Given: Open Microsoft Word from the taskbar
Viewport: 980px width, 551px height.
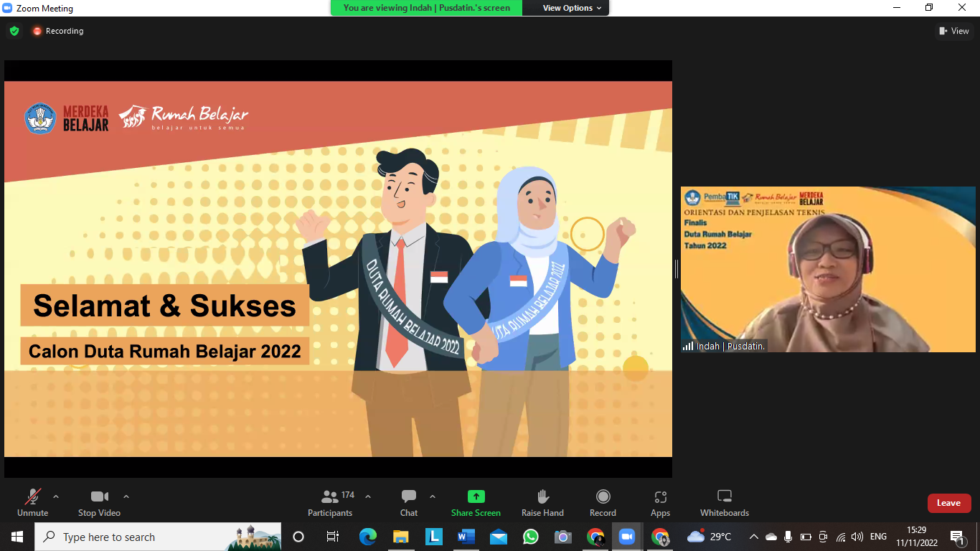Looking at the screenshot, I should [466, 537].
